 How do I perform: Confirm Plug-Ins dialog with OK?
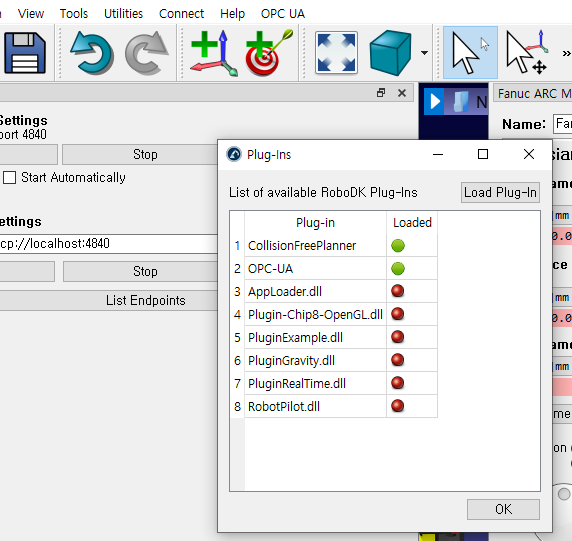[x=503, y=509]
